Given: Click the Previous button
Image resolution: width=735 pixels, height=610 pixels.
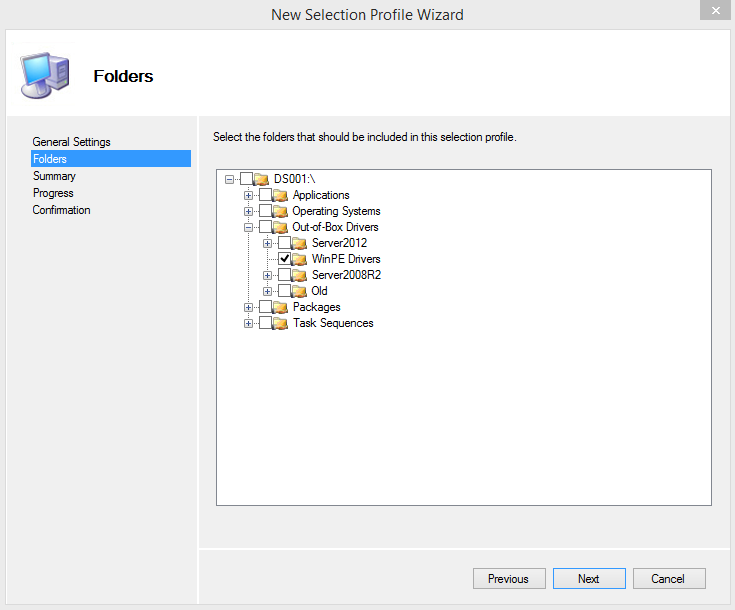Looking at the screenshot, I should click(x=509, y=579).
